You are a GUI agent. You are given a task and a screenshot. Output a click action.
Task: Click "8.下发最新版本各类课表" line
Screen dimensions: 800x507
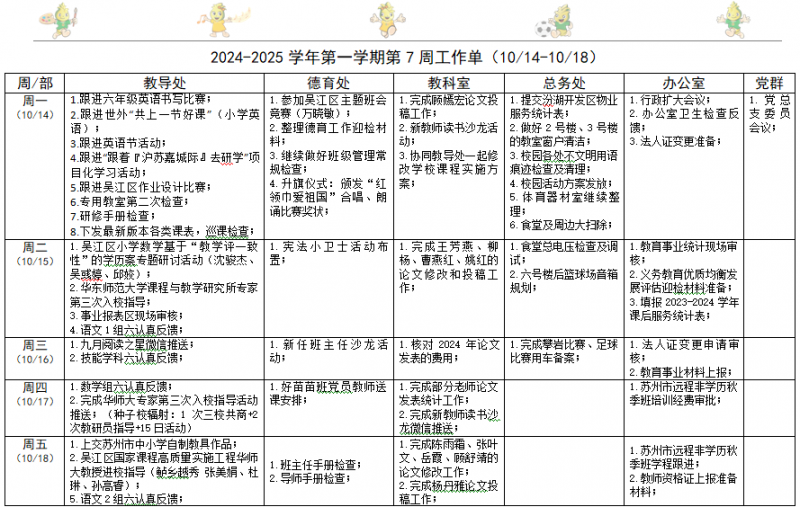coord(136,231)
